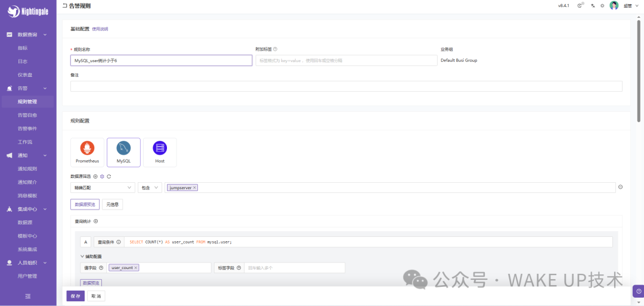The width and height of the screenshot is (644, 306).
Task: Remove the user_count tag
Action: click(135, 268)
